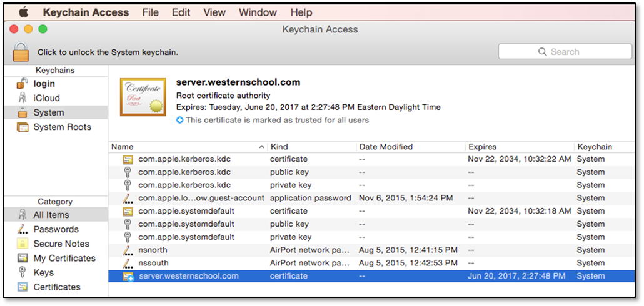Click the nssouth AirPort password icon
The width and height of the screenshot is (644, 306).
128,264
